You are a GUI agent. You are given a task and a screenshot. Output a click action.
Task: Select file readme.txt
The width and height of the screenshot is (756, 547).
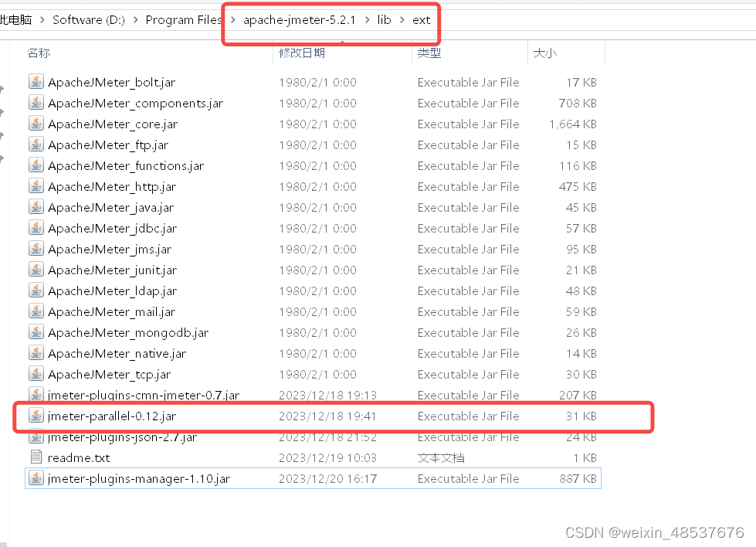pos(79,457)
